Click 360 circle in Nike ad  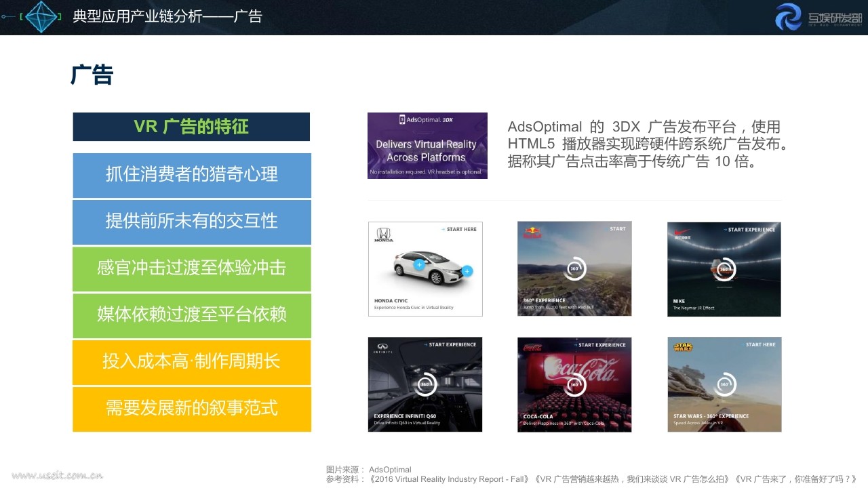click(724, 268)
